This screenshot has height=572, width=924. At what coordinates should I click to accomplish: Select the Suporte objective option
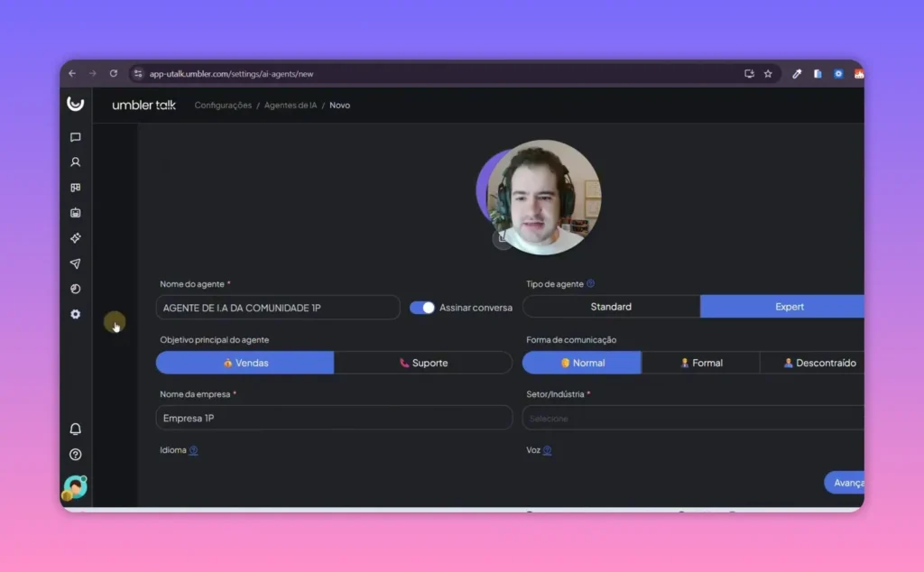click(424, 362)
